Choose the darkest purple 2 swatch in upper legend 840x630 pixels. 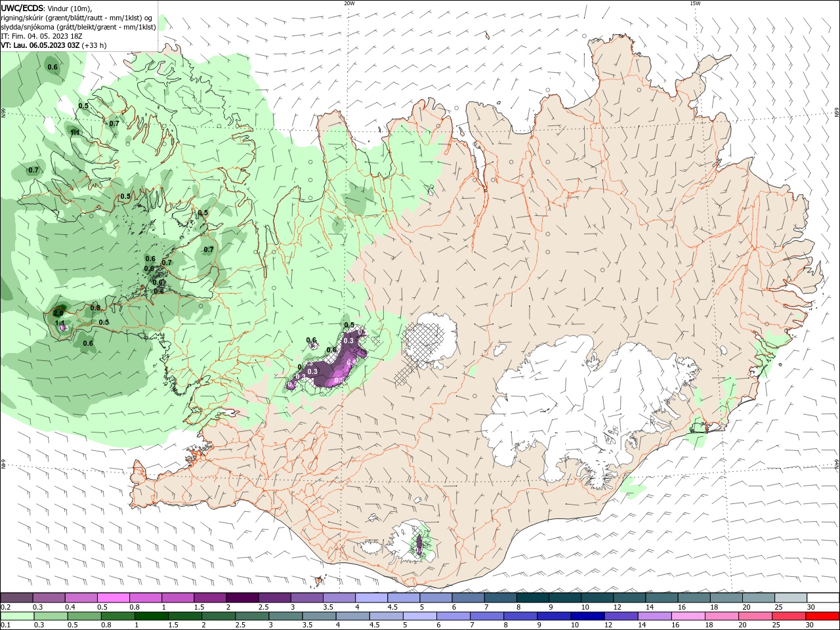(x=242, y=597)
